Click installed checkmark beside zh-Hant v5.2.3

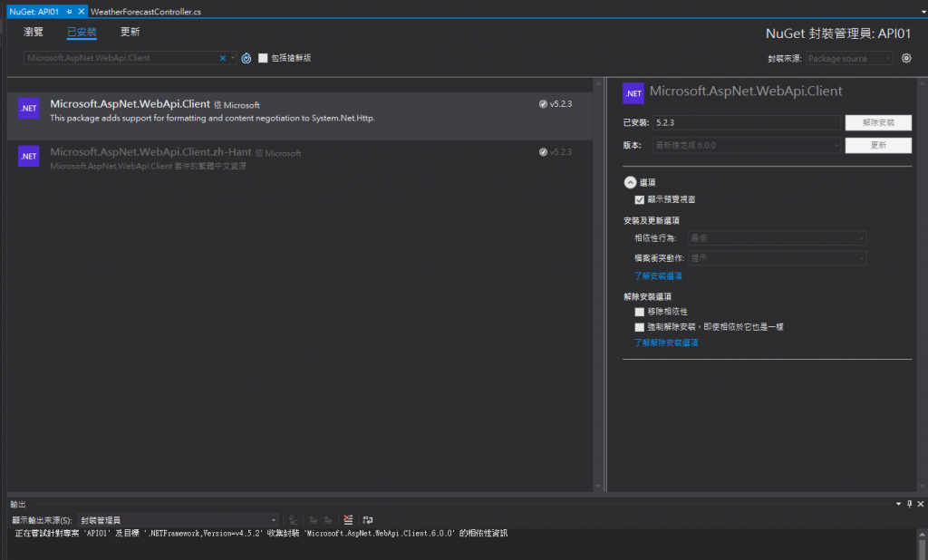tap(544, 152)
